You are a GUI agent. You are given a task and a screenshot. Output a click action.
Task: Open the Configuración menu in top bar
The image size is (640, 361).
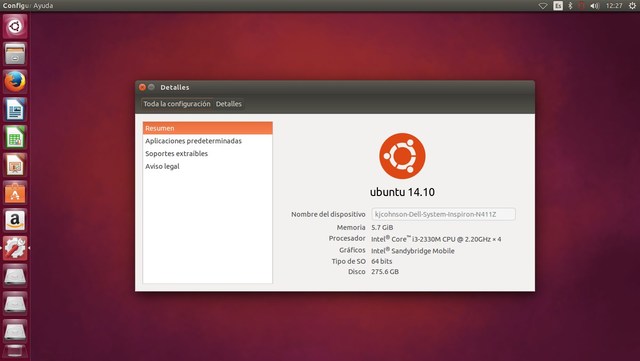click(16, 6)
